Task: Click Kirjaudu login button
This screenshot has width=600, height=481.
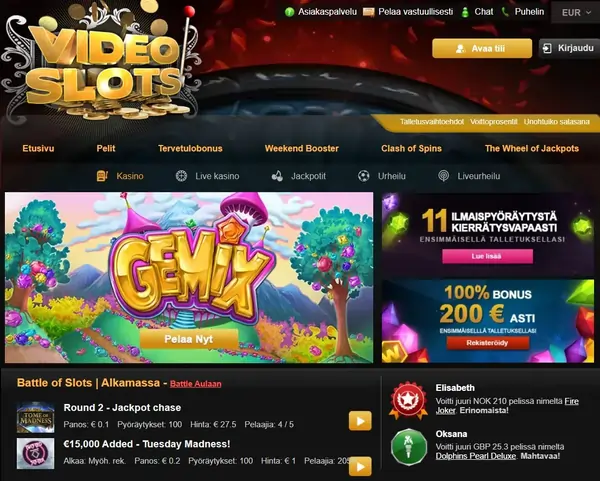Action: pos(569,48)
